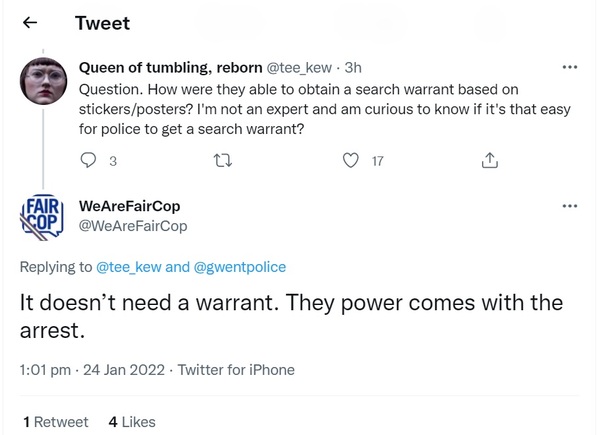View the 4 Likes list
Image resolution: width=600 pixels, height=435 pixels.
tap(132, 422)
